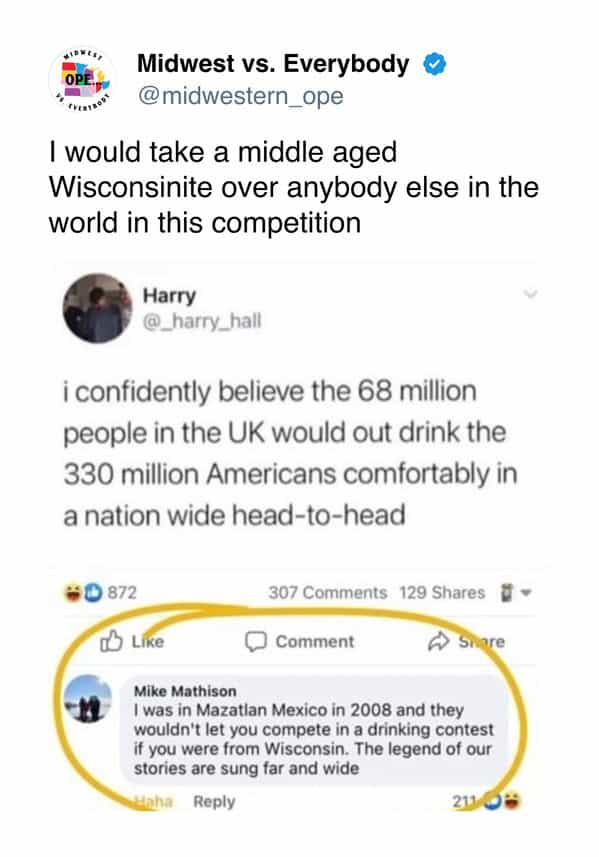Open Harry's round profile picture

[x=97, y=308]
